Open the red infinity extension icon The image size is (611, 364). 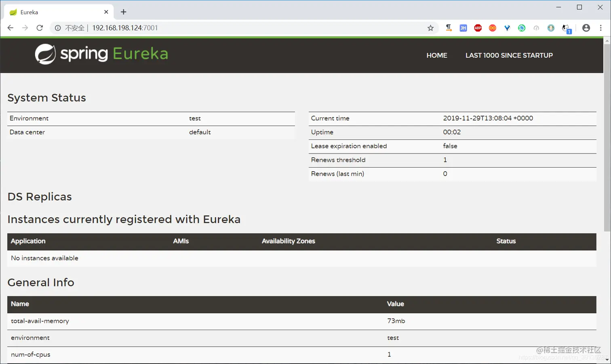click(x=492, y=28)
